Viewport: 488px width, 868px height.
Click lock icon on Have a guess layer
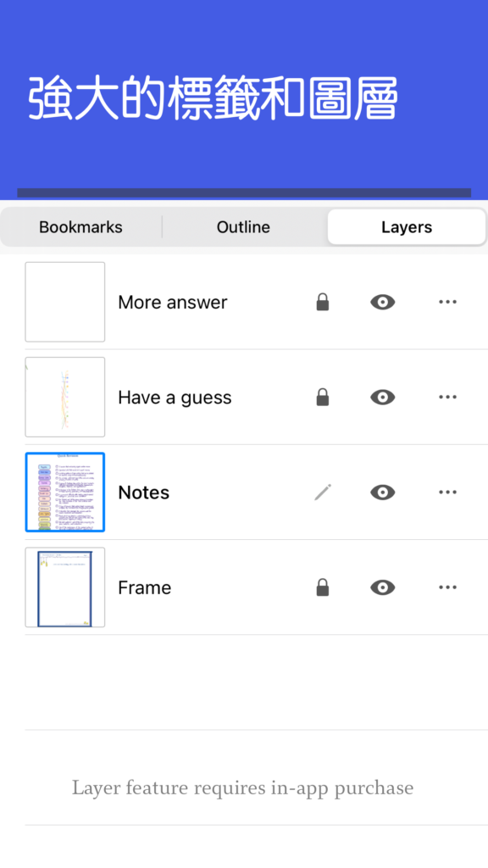323,398
